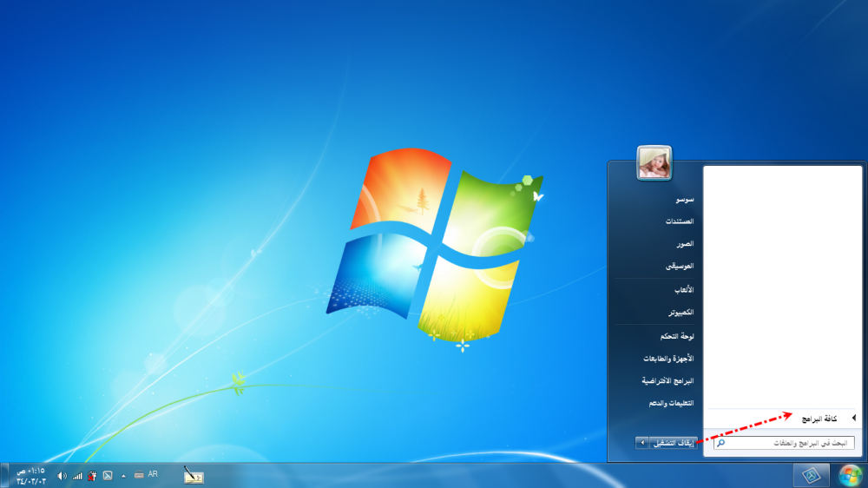This screenshot has width=868, height=488.
Task: Open the pinned taskbar app beside Start
Action: [x=811, y=476]
